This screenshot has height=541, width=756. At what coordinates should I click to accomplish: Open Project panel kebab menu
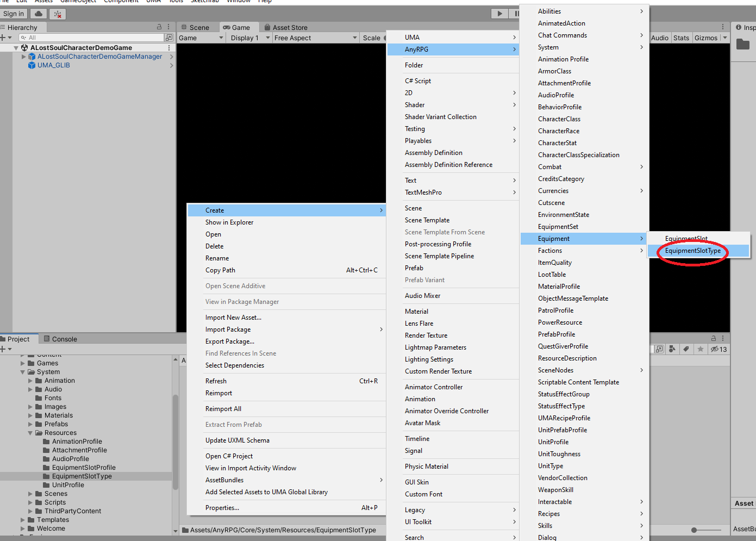(x=723, y=338)
